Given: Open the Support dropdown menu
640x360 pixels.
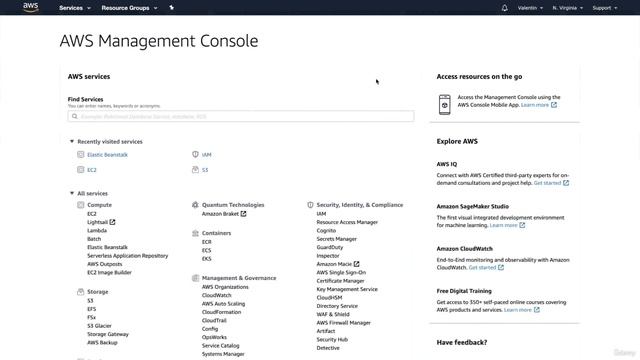Looking at the screenshot, I should coord(604,8).
